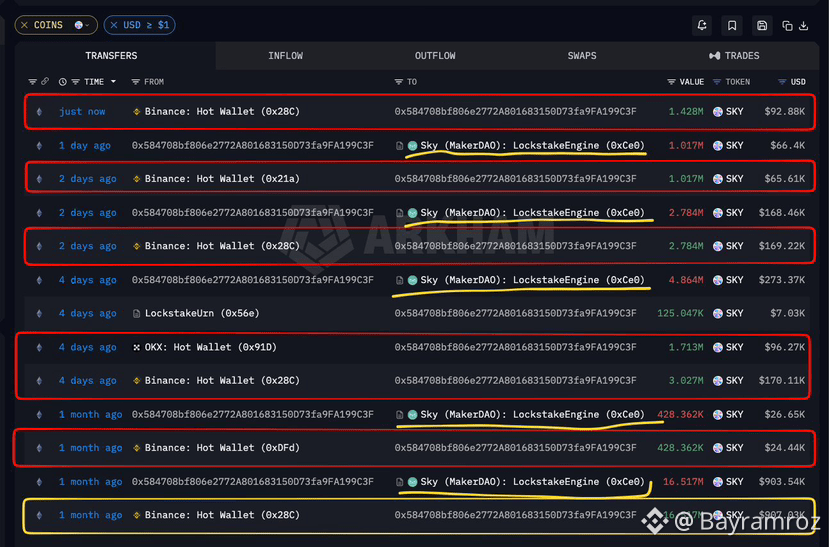The image size is (829, 547).
Task: Click the Binance diamond icon in the $169.22K row
Action: 136,246
